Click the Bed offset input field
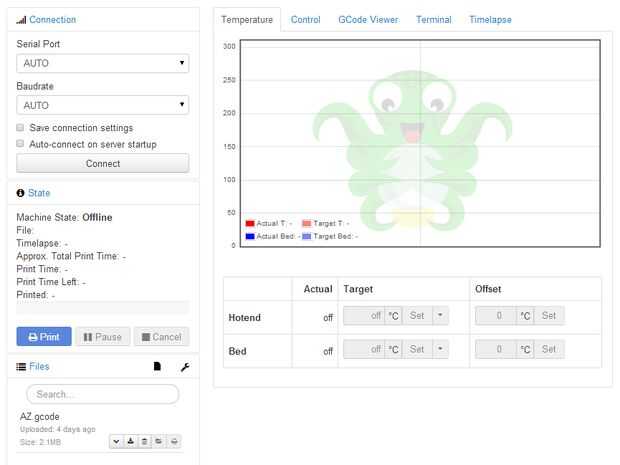The width and height of the screenshot is (620, 465). point(496,349)
